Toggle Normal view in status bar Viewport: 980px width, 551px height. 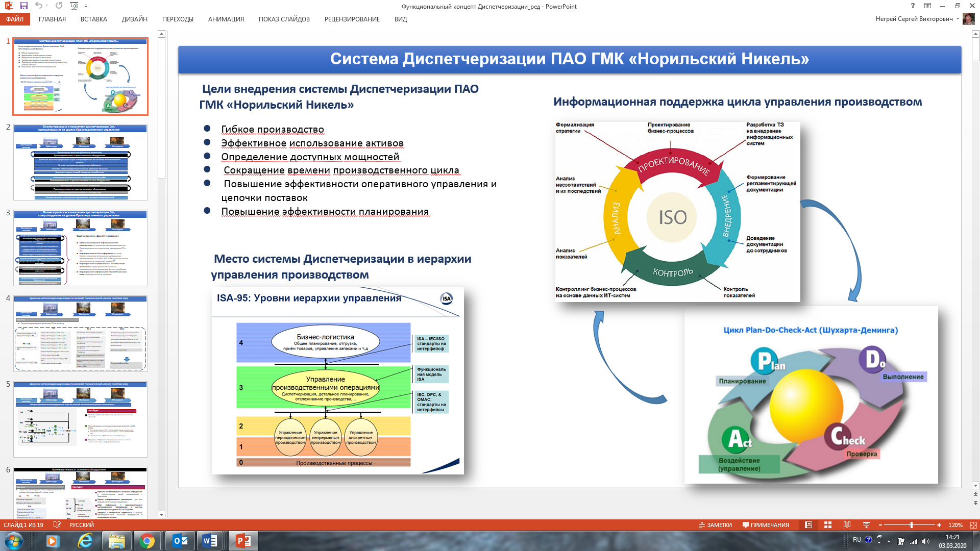pyautogui.click(x=808, y=524)
